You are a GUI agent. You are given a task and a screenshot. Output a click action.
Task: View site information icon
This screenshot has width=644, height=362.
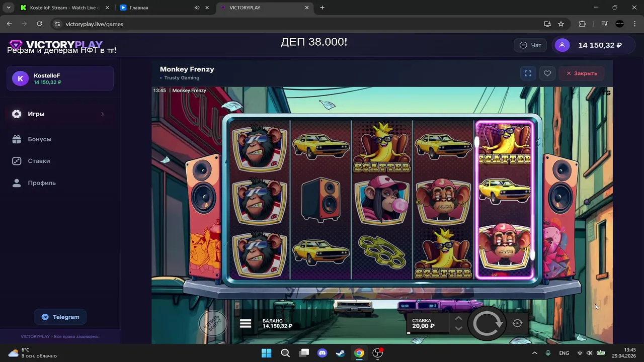pos(57,24)
